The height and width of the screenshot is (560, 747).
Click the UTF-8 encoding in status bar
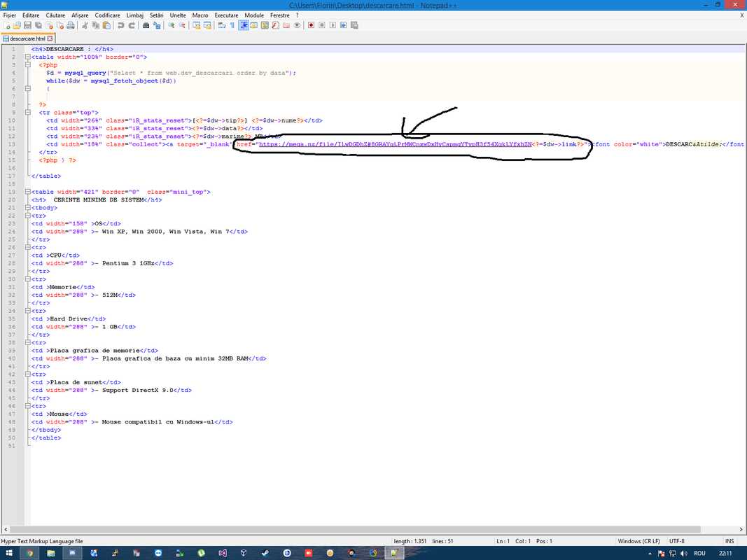tap(676, 541)
